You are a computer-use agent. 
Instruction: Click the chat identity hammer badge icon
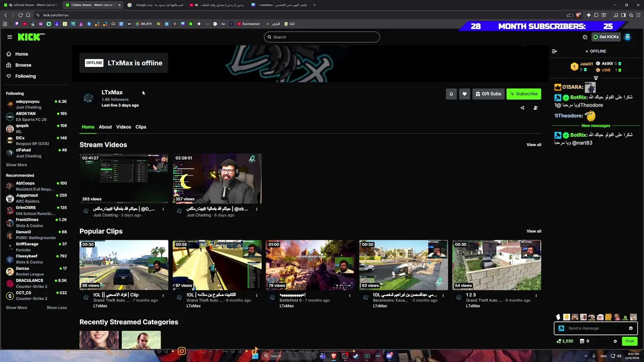tap(561, 328)
